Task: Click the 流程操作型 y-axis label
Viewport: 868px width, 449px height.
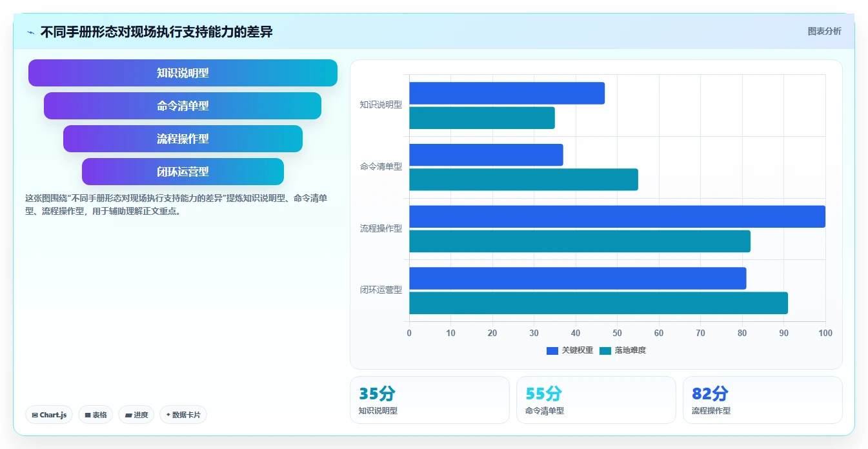Action: pos(381,228)
